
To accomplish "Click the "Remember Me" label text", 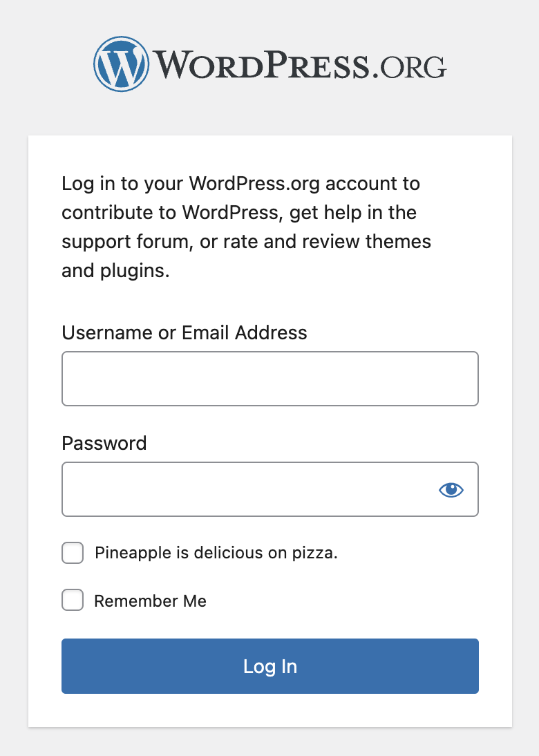I will coord(150,601).
